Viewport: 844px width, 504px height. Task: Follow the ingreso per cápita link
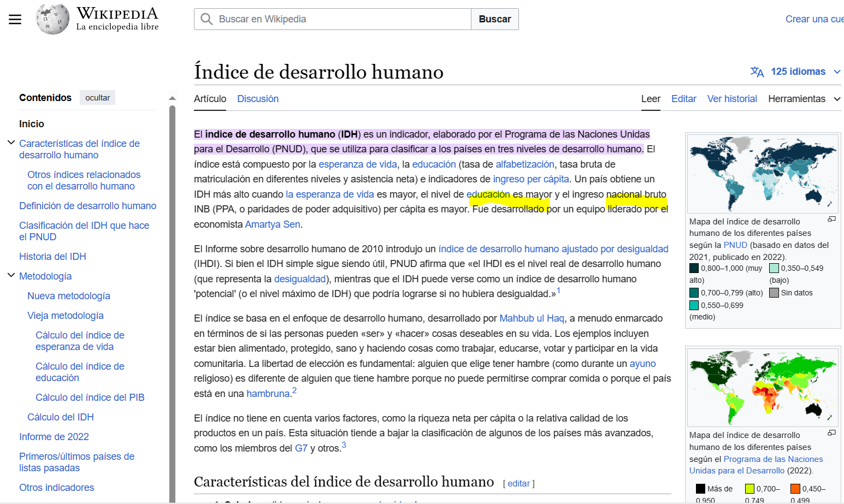[x=531, y=179]
